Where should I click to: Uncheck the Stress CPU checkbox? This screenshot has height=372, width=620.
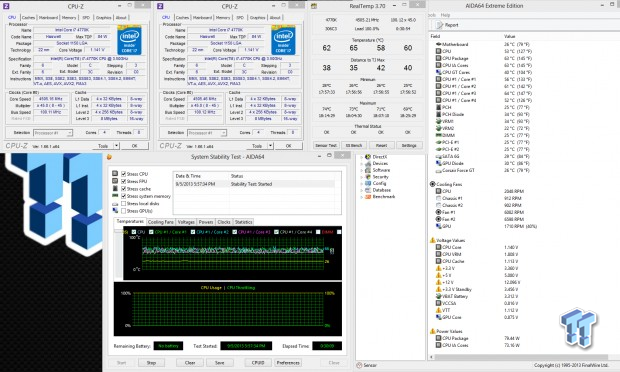tap(124, 174)
